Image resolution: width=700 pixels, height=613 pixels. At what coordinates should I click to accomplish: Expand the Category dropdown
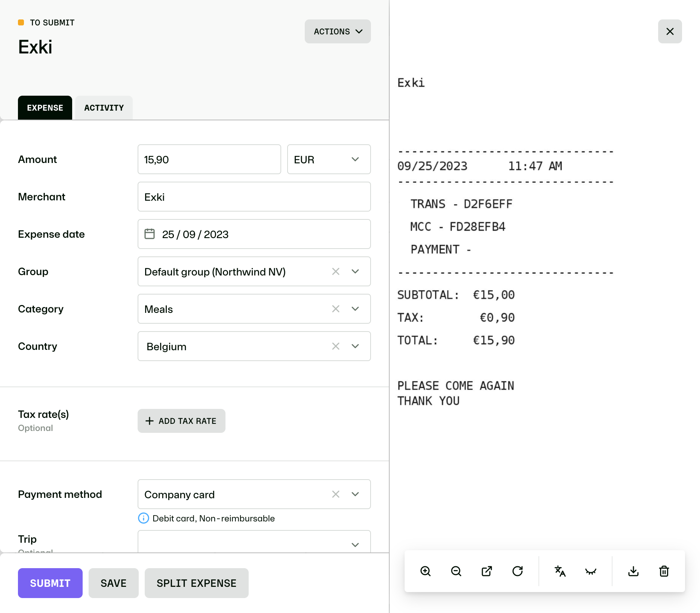click(x=355, y=309)
